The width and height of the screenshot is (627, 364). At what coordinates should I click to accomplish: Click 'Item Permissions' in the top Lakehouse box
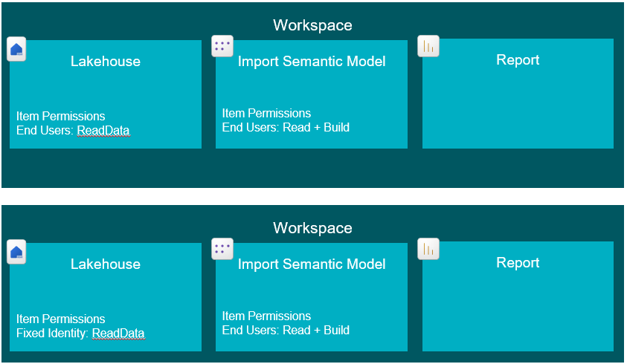pos(61,117)
